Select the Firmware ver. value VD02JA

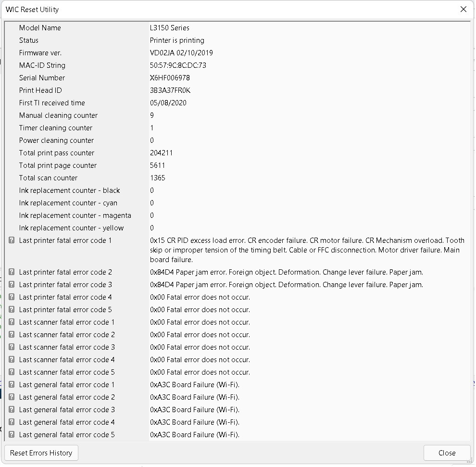(182, 53)
